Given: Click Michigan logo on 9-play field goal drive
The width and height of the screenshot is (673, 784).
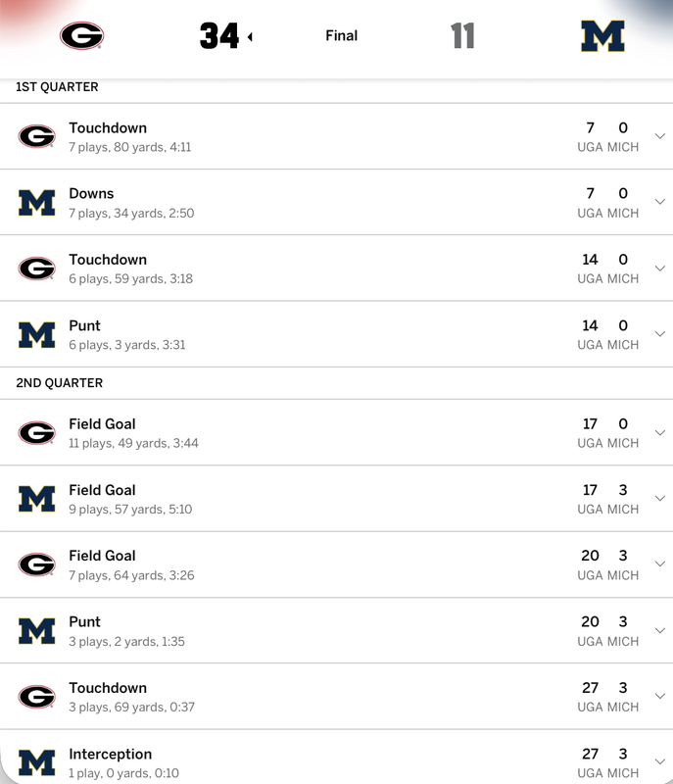Looking at the screenshot, I should [37, 499].
